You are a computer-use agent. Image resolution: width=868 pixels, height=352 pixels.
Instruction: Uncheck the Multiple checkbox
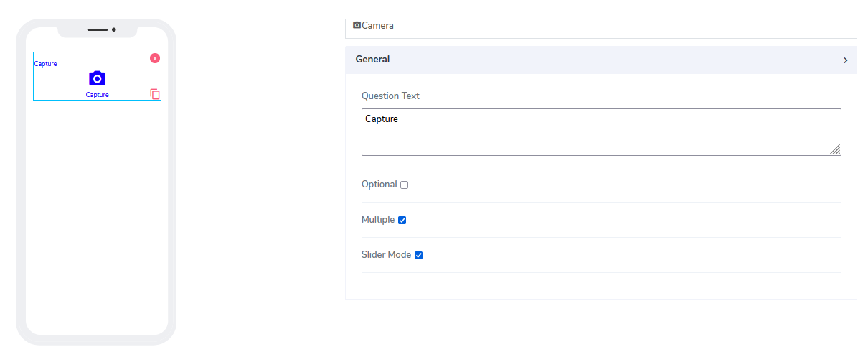(x=402, y=221)
